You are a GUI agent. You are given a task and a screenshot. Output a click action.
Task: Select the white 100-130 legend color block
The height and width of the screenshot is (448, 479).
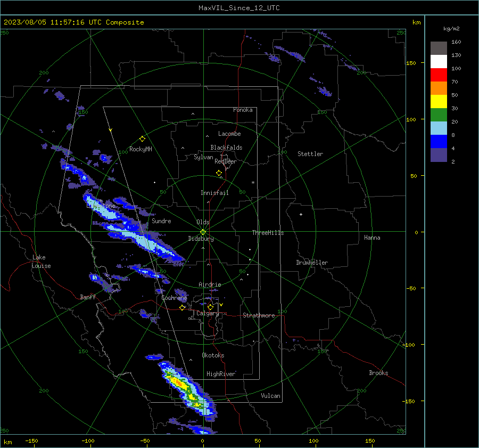point(439,62)
